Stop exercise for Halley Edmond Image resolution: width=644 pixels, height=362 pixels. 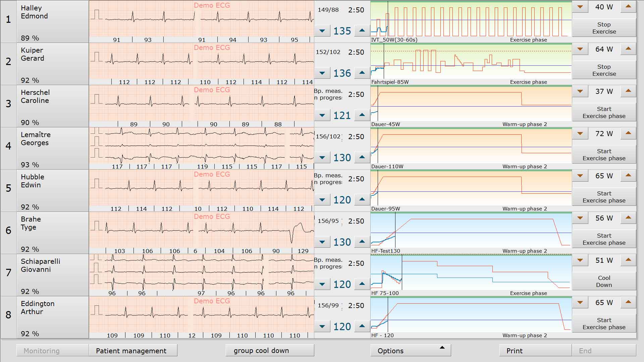click(x=604, y=28)
